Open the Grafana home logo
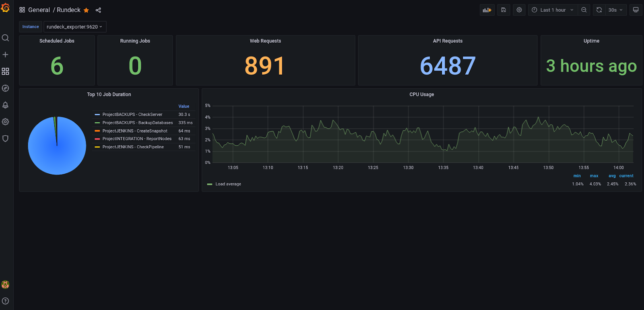 click(x=5, y=8)
